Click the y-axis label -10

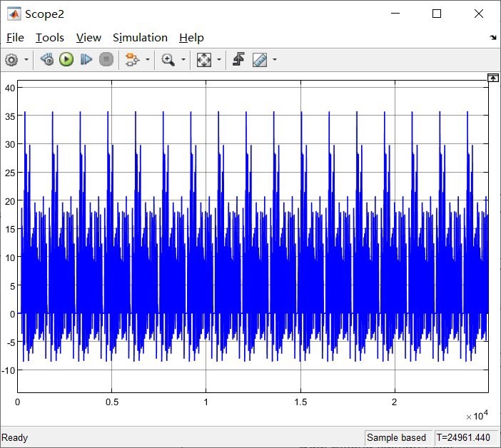(x=9, y=370)
